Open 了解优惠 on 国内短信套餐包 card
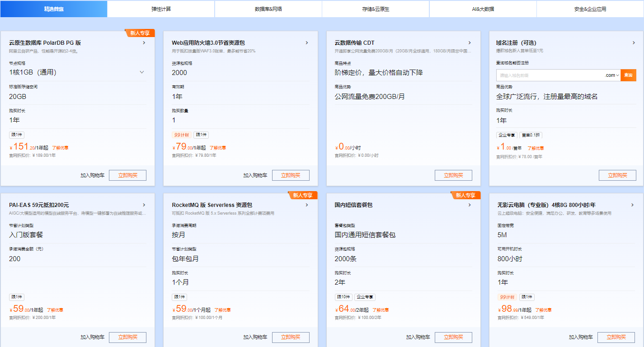Viewport: 644px width, 347px height. coord(380,310)
